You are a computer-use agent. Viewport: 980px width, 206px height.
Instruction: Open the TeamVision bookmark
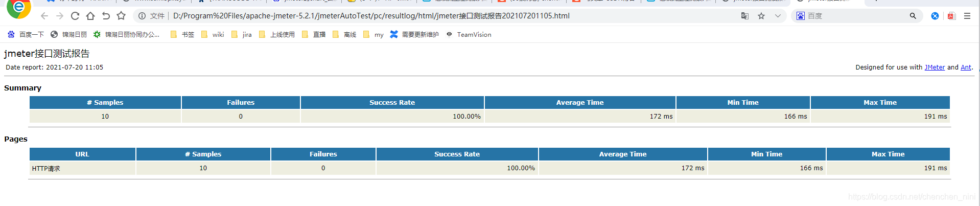[469, 34]
